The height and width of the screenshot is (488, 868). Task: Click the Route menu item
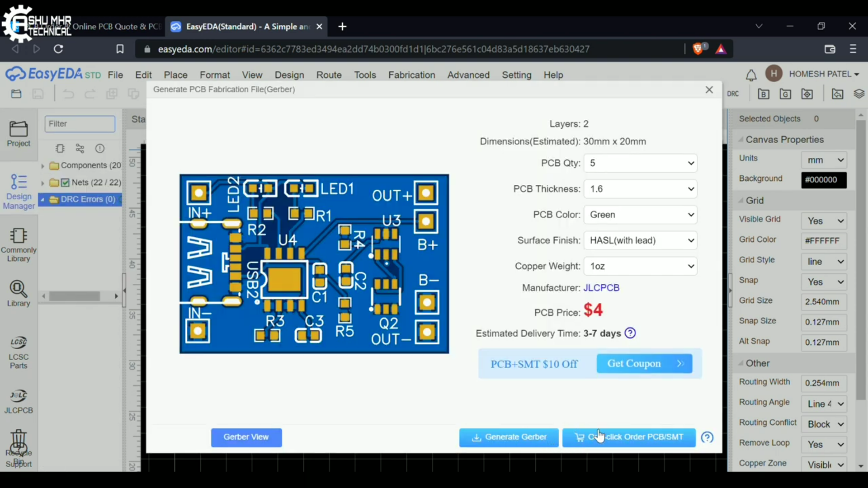point(329,74)
